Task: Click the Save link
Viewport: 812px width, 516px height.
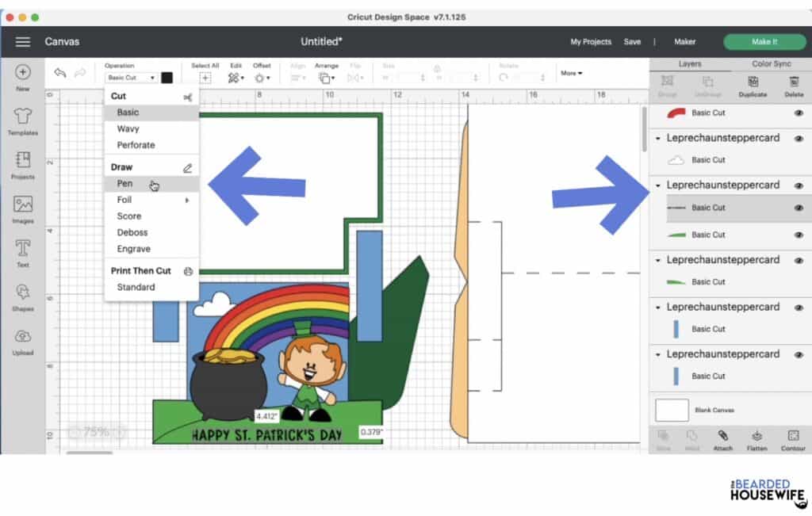Action: point(632,41)
